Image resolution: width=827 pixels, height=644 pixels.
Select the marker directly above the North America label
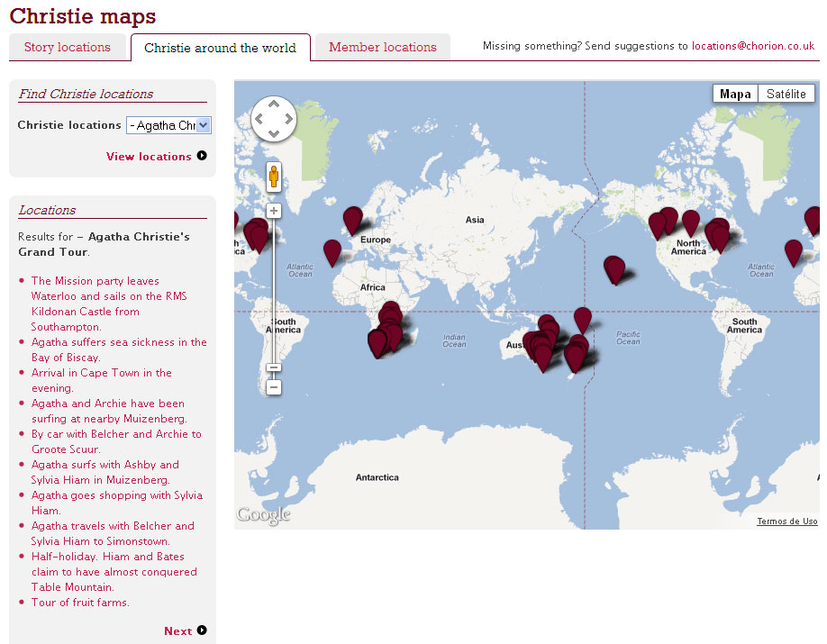pyautogui.click(x=691, y=222)
